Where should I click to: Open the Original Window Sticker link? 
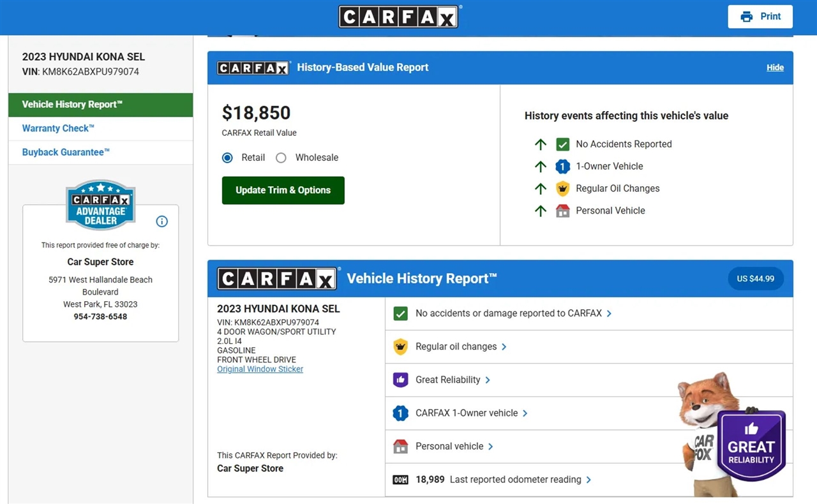click(x=260, y=369)
